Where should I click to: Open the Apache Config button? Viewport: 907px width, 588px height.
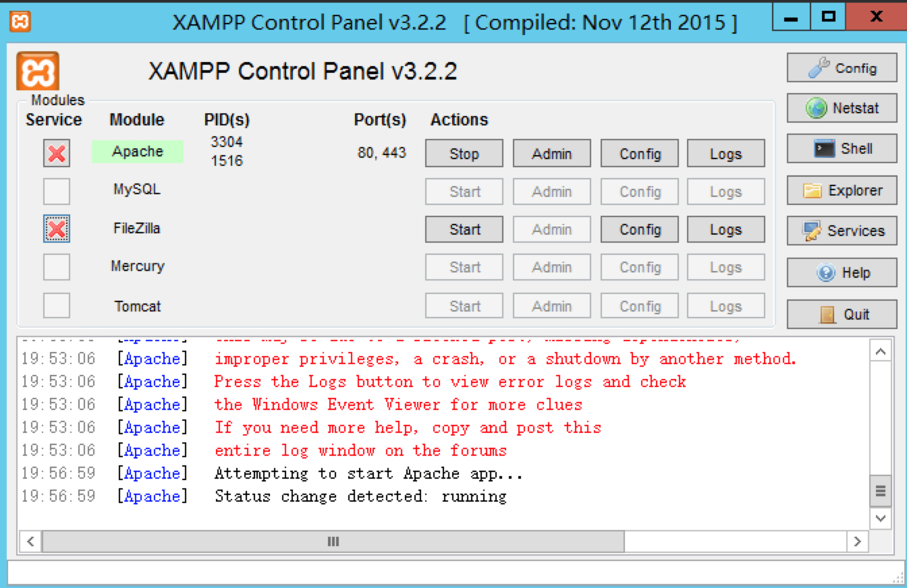(x=640, y=154)
